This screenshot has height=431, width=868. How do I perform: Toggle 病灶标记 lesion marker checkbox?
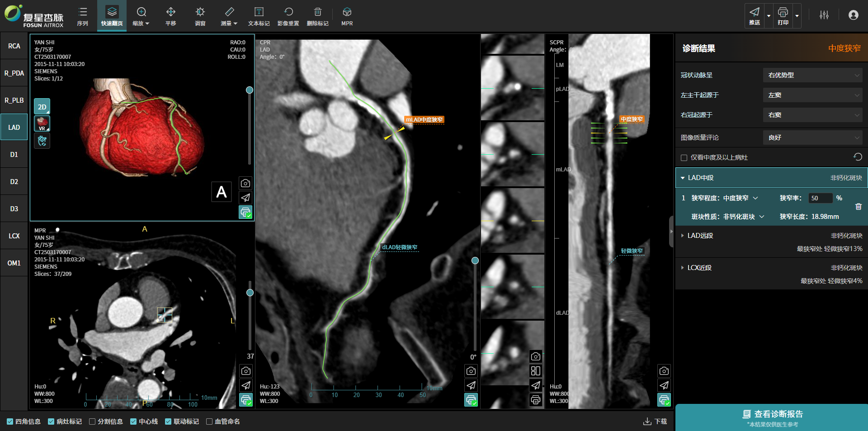pyautogui.click(x=51, y=422)
